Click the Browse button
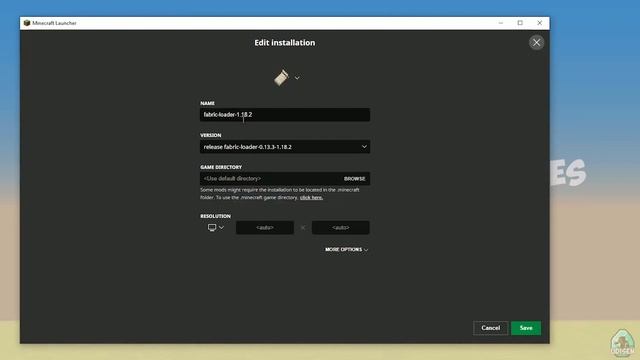The image size is (640, 360). coord(354,179)
